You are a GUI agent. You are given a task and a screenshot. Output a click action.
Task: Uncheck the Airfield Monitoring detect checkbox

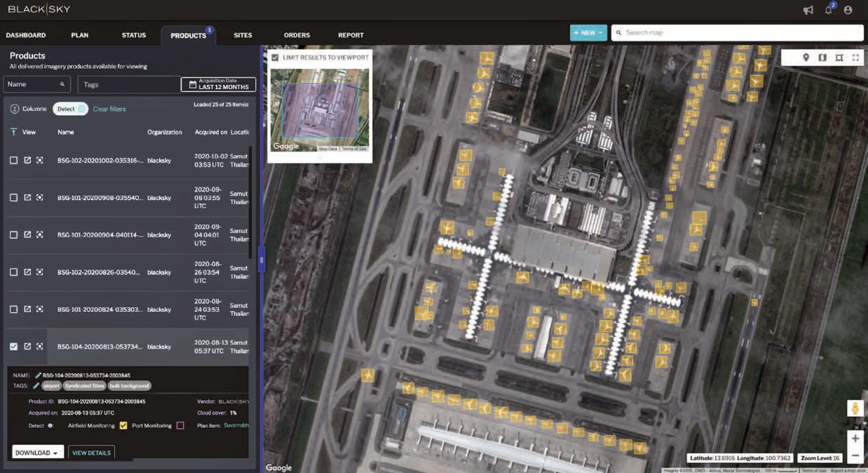[x=123, y=425]
